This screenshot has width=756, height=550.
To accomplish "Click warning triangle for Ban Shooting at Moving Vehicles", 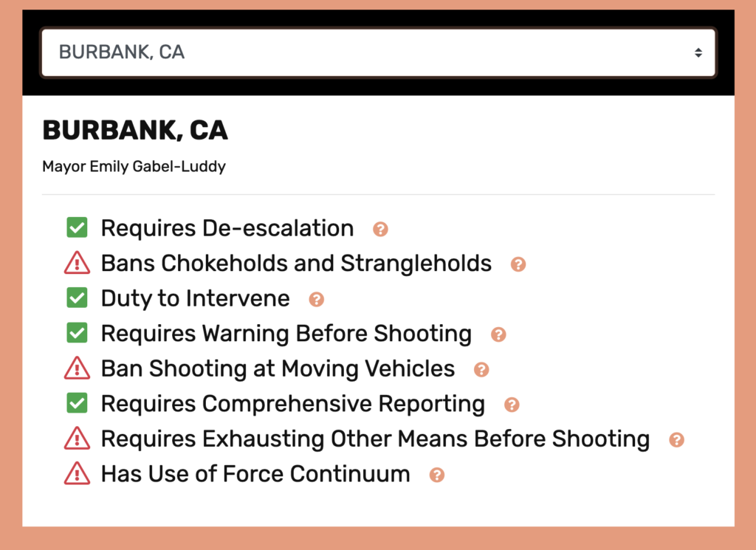I will click(x=77, y=368).
